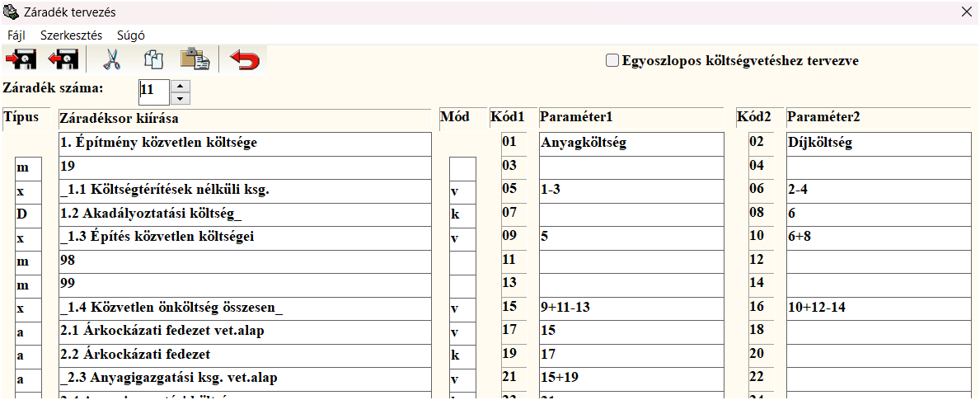Open the Szerkesztés menu
This screenshot has height=400, width=980.
tap(71, 35)
